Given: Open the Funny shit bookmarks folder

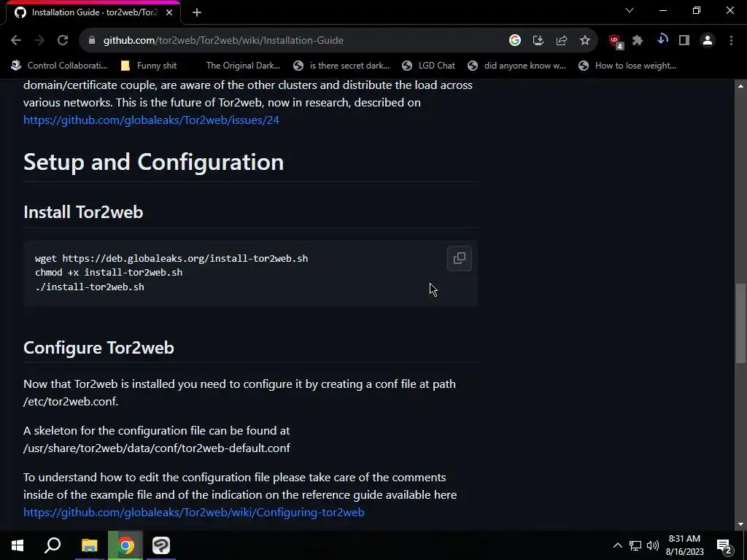Looking at the screenshot, I should [x=149, y=66].
